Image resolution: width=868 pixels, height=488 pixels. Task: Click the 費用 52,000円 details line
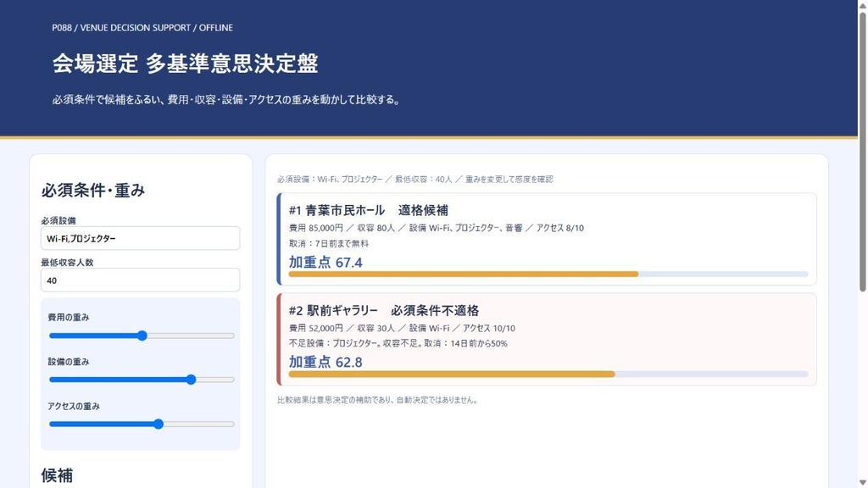(402, 328)
